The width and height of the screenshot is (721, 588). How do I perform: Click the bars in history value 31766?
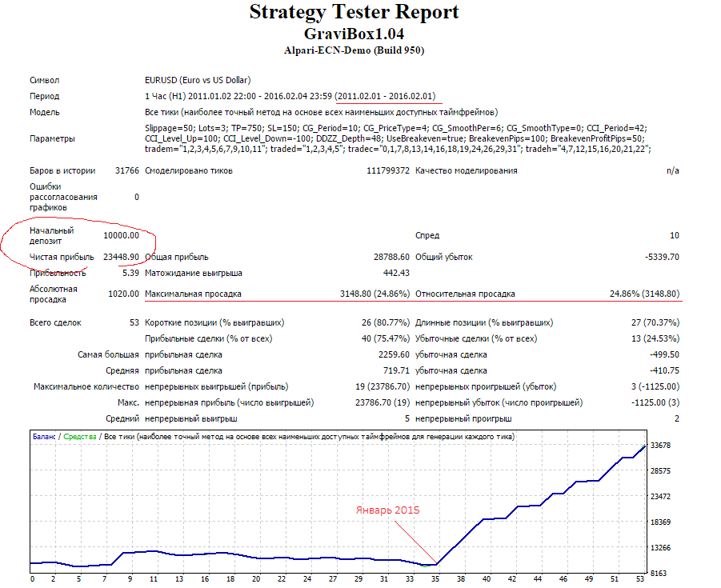click(127, 170)
